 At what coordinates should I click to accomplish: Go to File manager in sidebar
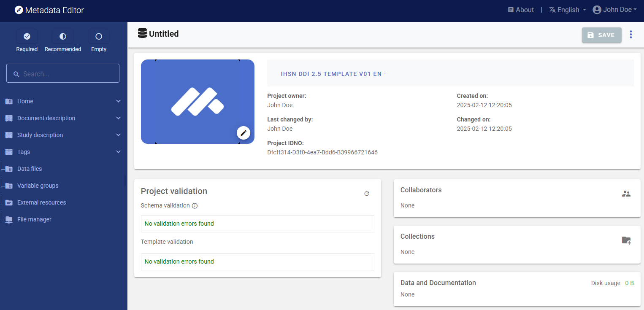tap(34, 219)
